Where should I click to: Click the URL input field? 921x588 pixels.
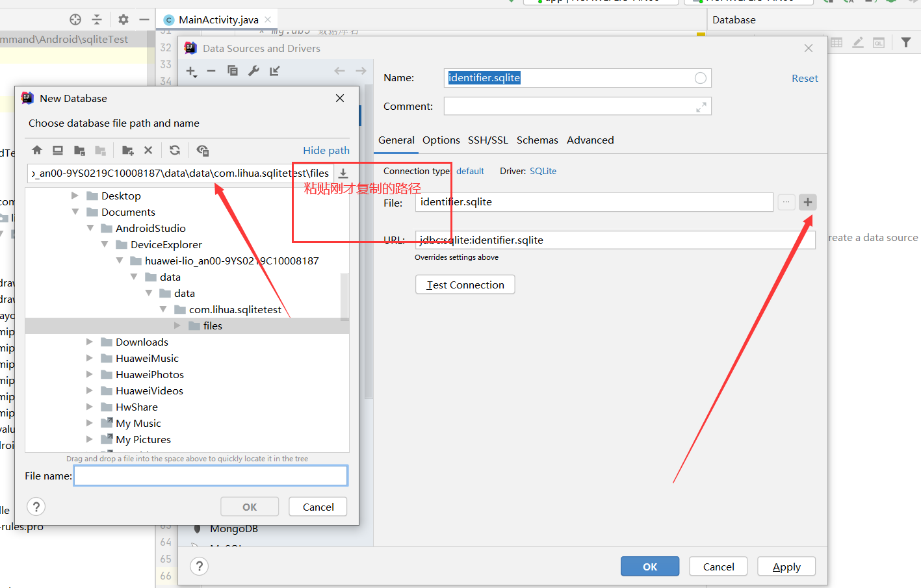point(615,240)
